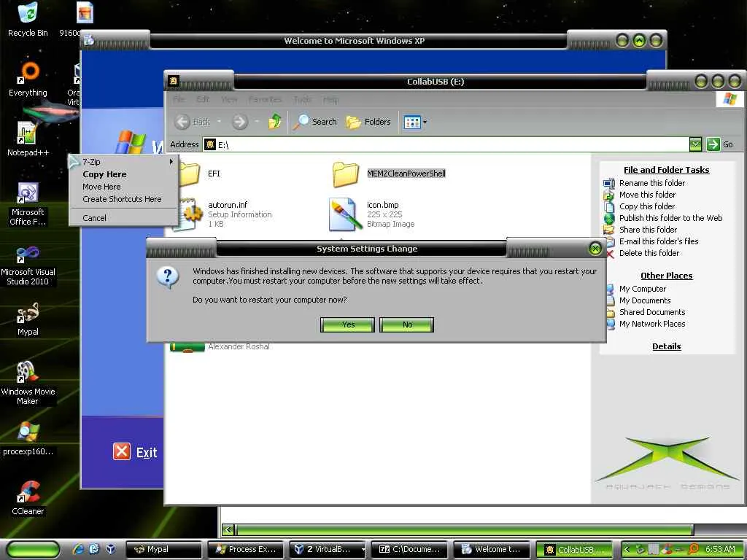This screenshot has width=747, height=560.
Task: Open My Documents in Other Places
Action: click(x=645, y=300)
